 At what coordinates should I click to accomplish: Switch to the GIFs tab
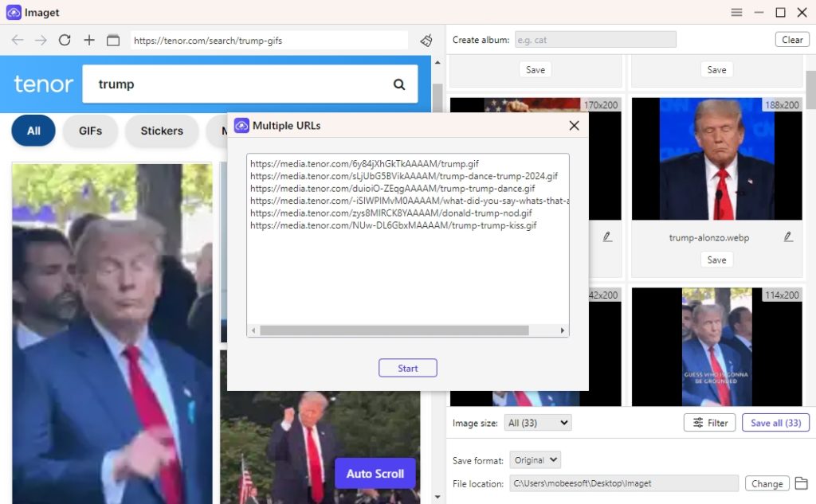coord(90,131)
